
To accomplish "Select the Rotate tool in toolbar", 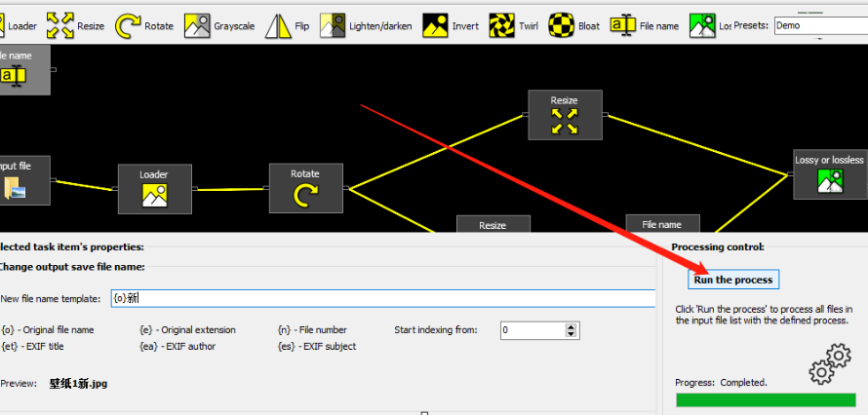I will (x=144, y=25).
